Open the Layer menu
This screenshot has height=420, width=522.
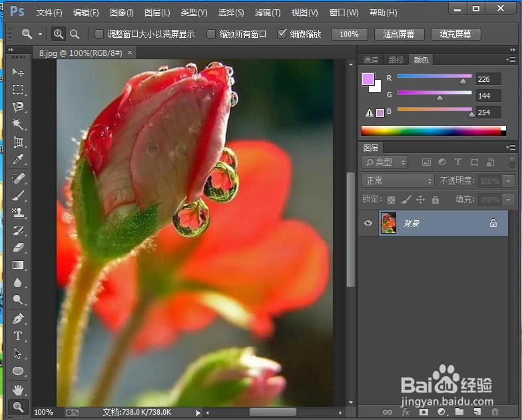click(x=157, y=13)
